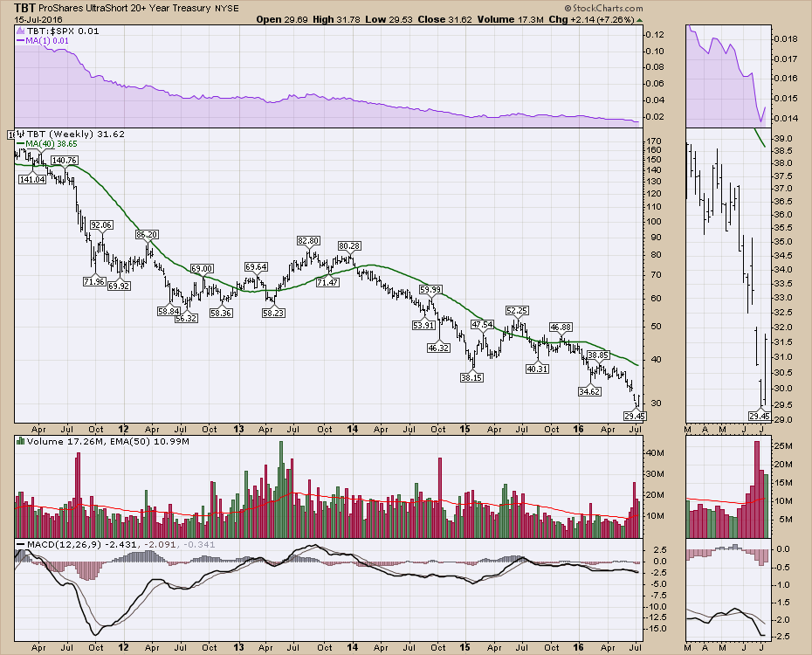Click the TBT ticker symbol in the header
Screen dimensions: 812x655
pyautogui.click(x=24, y=8)
